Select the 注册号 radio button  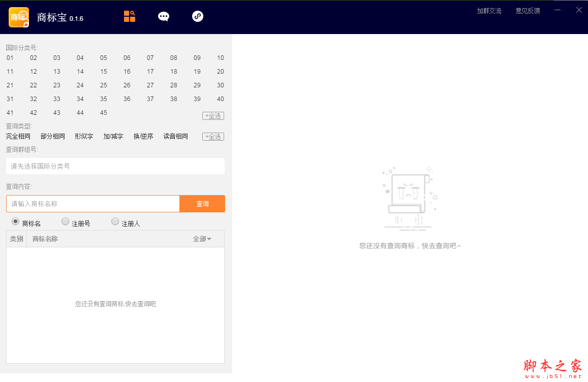pyautogui.click(x=65, y=221)
